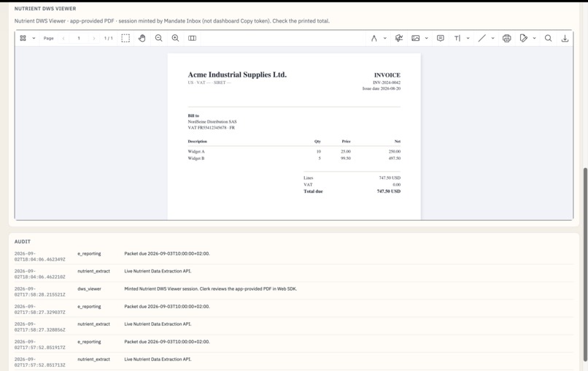Click the 'Total due' label

tap(313, 191)
